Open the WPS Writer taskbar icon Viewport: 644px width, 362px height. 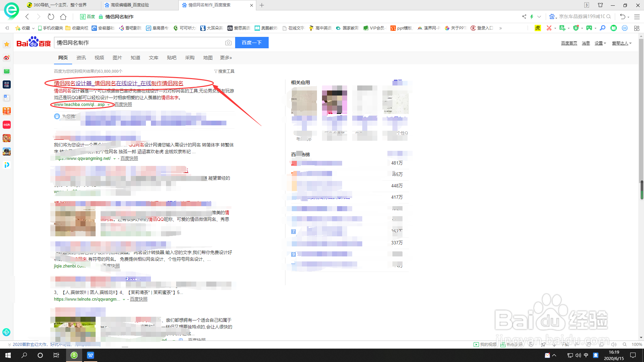[91, 355]
